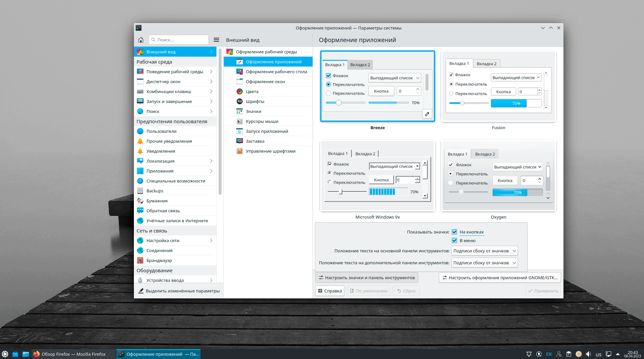This screenshot has width=644, height=359.
Task: Select Оформление окон menu item
Action: click(265, 81)
